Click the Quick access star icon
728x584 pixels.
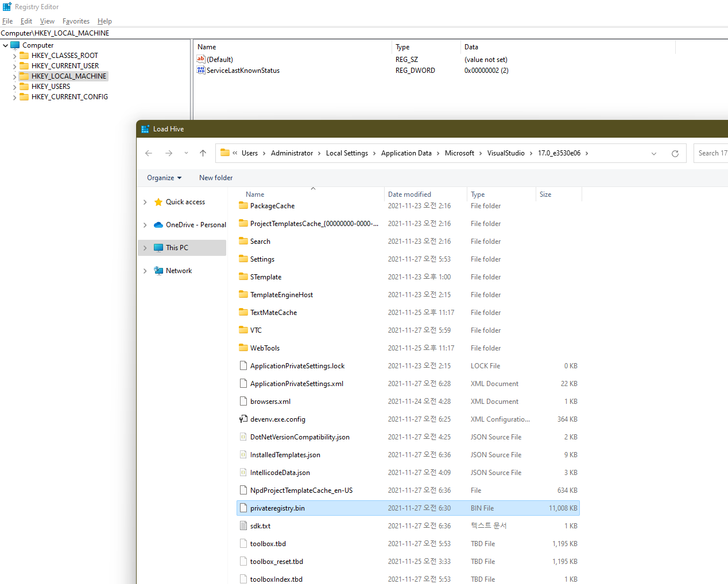click(158, 202)
